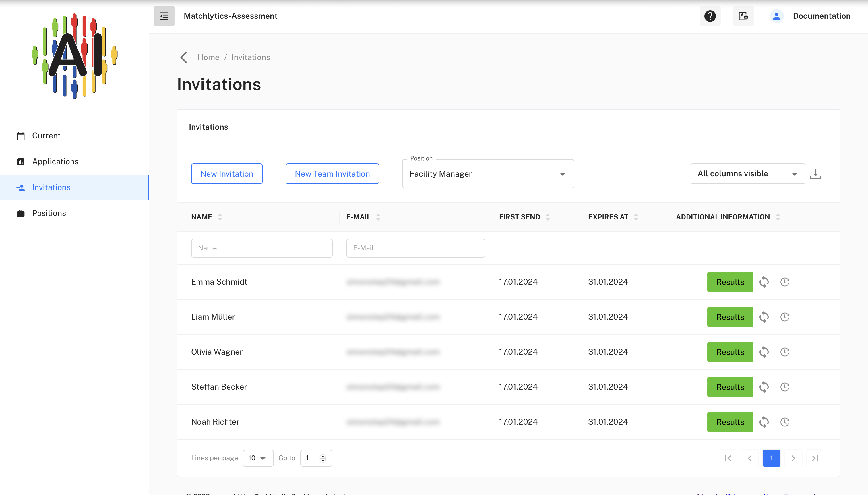
Task: Open the Lines per page dropdown
Action: click(258, 458)
